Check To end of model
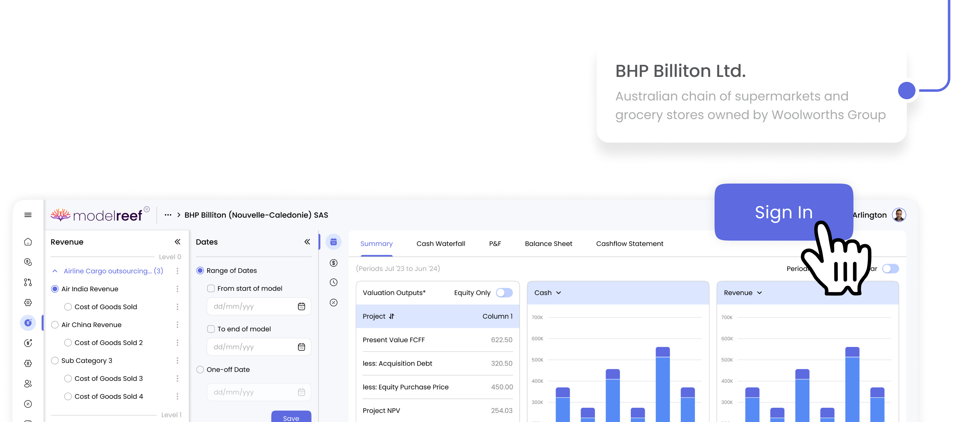Viewport: 980px width, 422px height. pos(211,329)
